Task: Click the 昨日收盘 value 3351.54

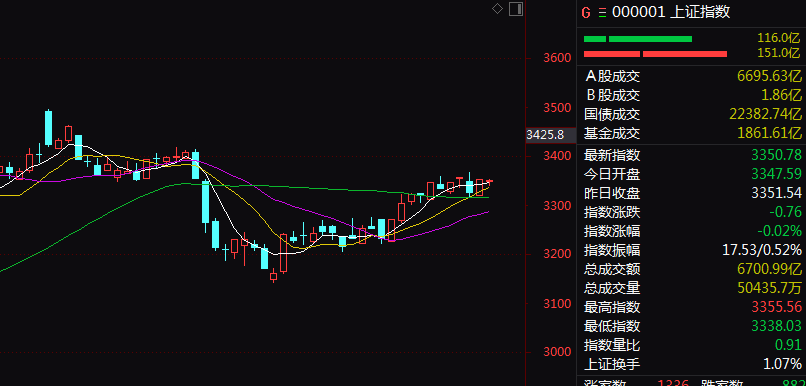Action: (776, 193)
